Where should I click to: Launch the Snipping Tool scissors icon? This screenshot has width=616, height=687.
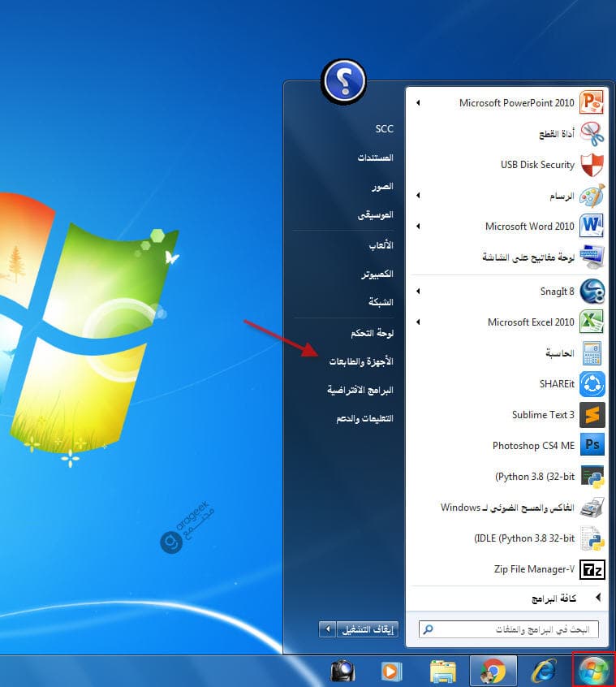tap(592, 134)
